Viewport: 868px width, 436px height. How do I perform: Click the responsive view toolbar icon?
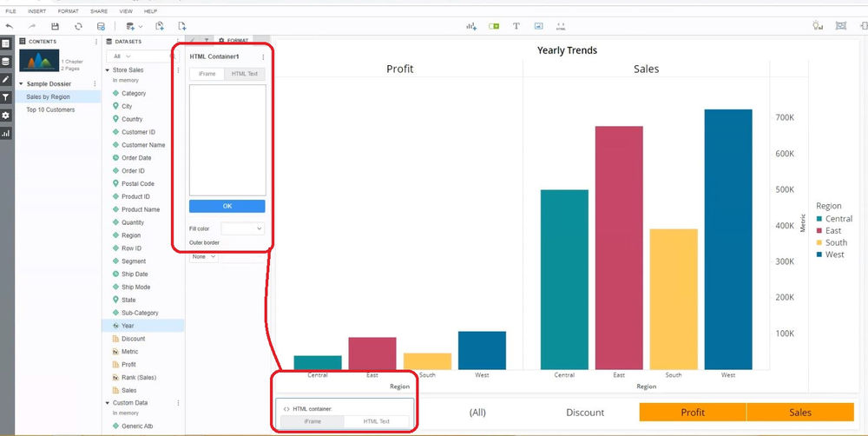click(841, 25)
